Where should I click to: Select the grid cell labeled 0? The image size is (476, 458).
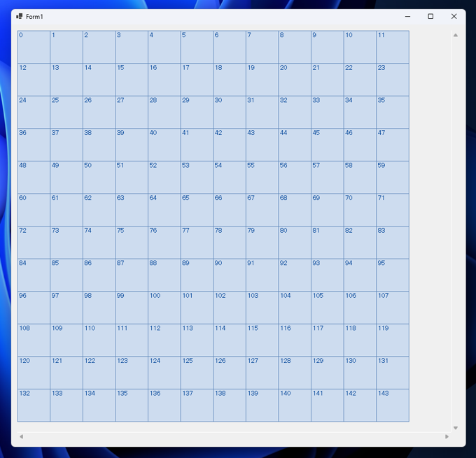tap(34, 47)
